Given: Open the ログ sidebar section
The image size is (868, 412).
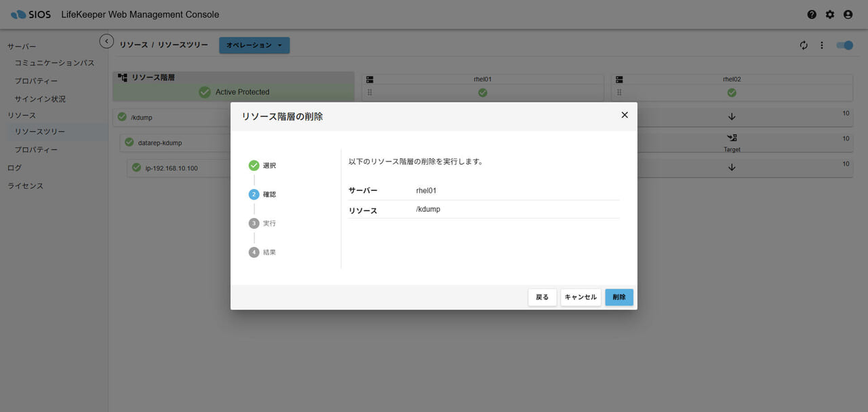Looking at the screenshot, I should click(x=14, y=168).
